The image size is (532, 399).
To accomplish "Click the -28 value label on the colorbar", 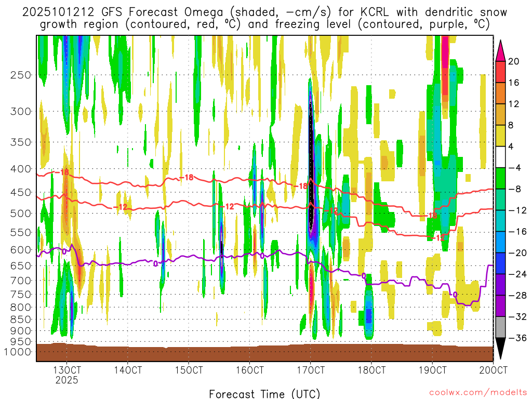I will (517, 296).
